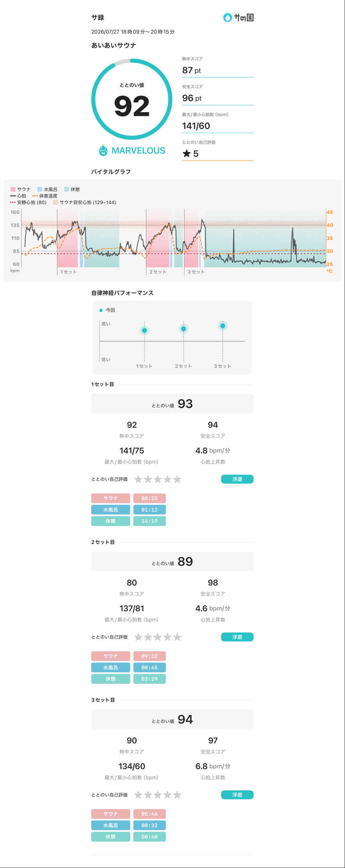This screenshot has height=868, width=345.
Task: Click the water drop logo icon
Action: (x=227, y=18)
